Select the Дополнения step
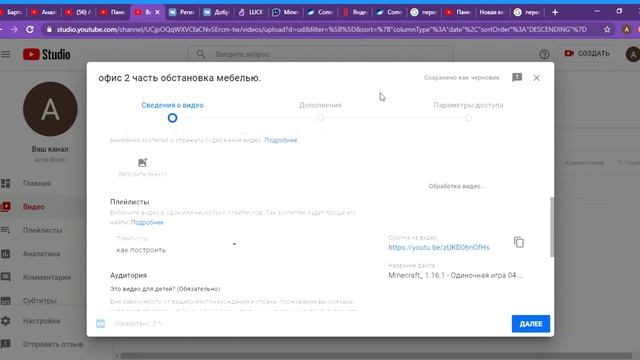The height and width of the screenshot is (360, 640). tap(320, 105)
